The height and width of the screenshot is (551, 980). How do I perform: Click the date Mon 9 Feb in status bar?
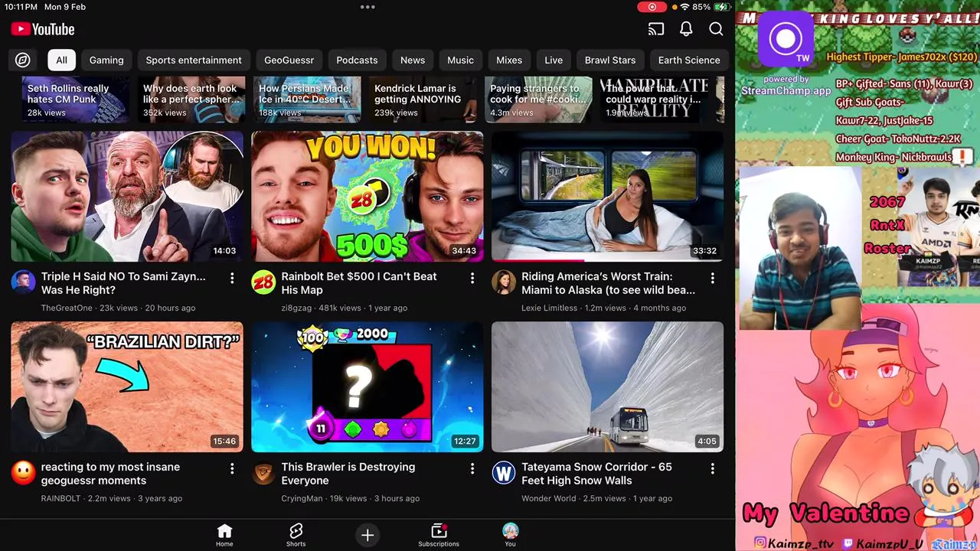point(65,7)
